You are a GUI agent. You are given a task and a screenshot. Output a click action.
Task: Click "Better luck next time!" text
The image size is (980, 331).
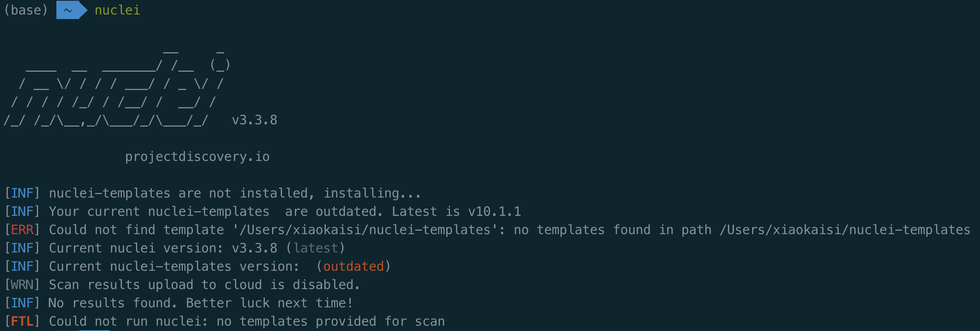(269, 303)
